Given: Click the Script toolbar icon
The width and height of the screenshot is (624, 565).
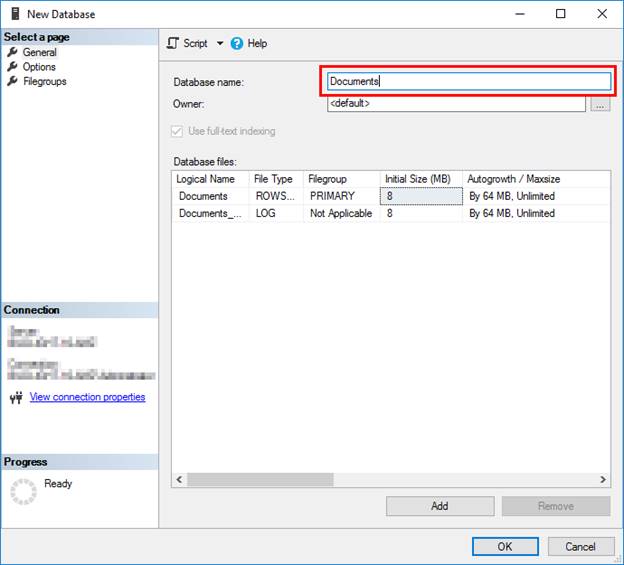Looking at the screenshot, I should coord(173,43).
